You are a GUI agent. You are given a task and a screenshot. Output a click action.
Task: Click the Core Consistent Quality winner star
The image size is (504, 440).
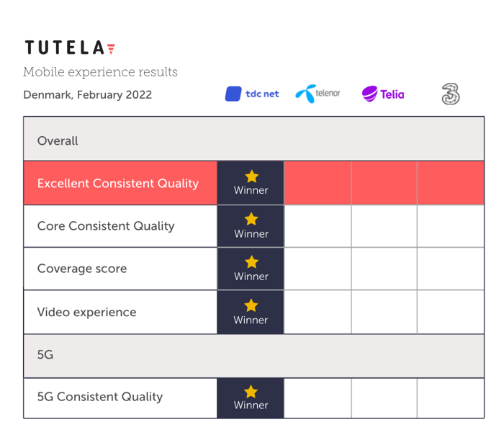point(251,219)
